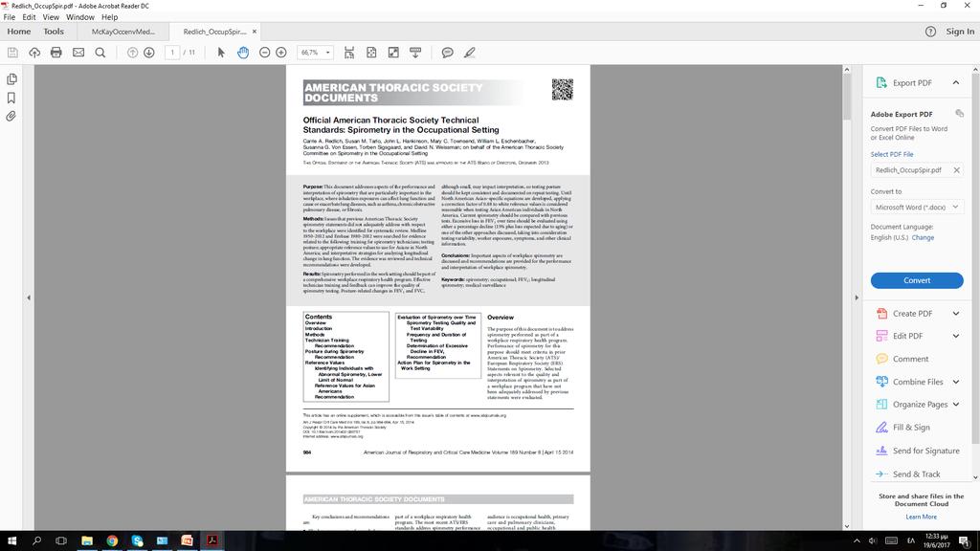The height and width of the screenshot is (551, 980).
Task: Open the Edit menu
Action: pyautogui.click(x=29, y=17)
